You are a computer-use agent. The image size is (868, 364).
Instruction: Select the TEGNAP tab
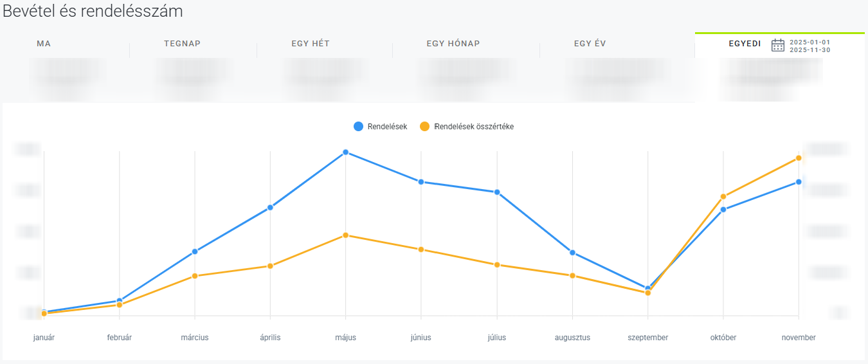click(182, 44)
